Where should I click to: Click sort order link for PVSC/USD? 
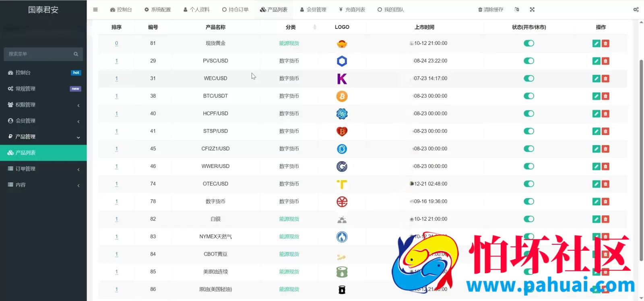[x=116, y=61]
